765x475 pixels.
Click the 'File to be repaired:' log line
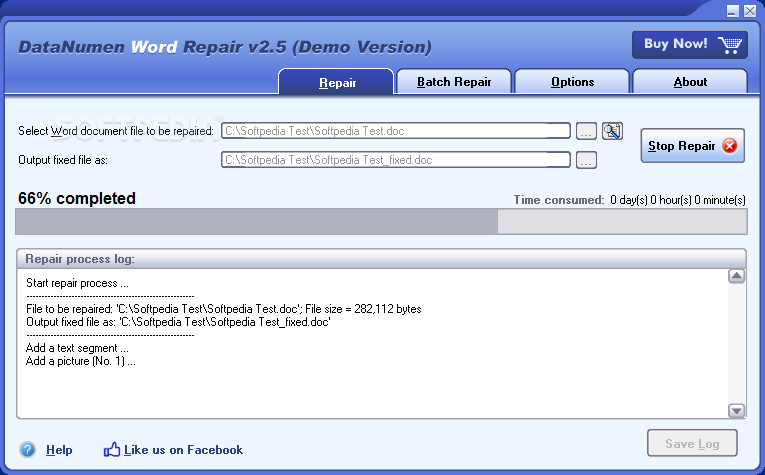click(223, 309)
